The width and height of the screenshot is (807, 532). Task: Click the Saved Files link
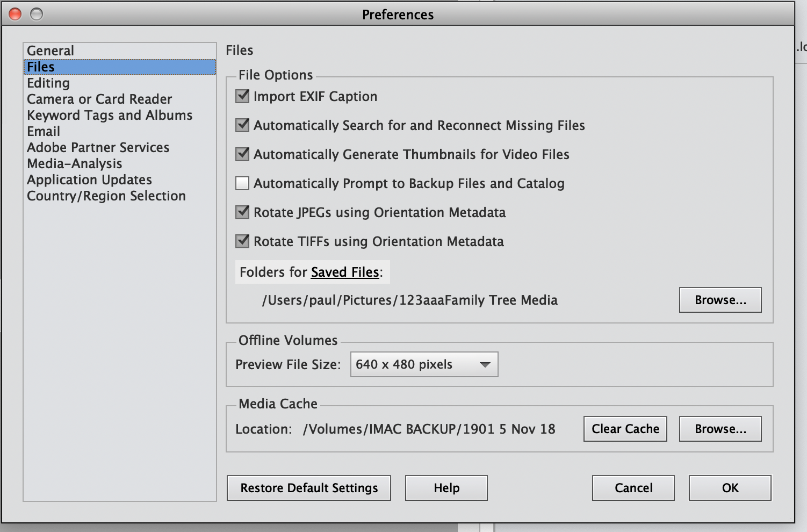pos(345,272)
